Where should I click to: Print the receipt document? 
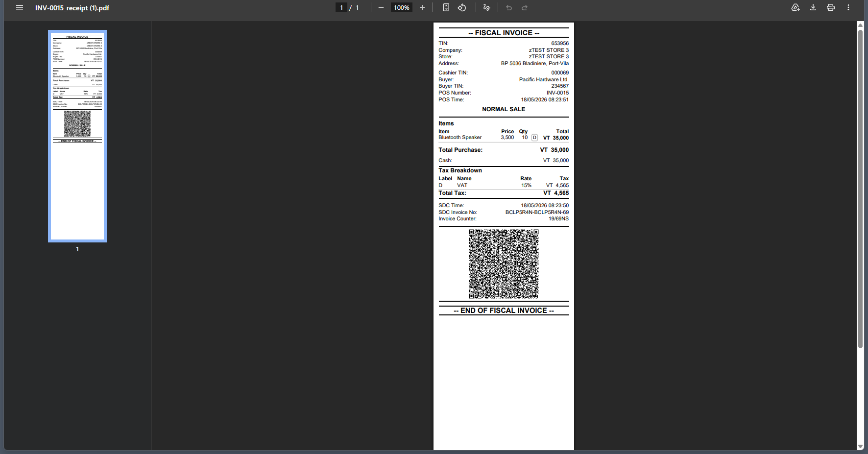pyautogui.click(x=831, y=7)
